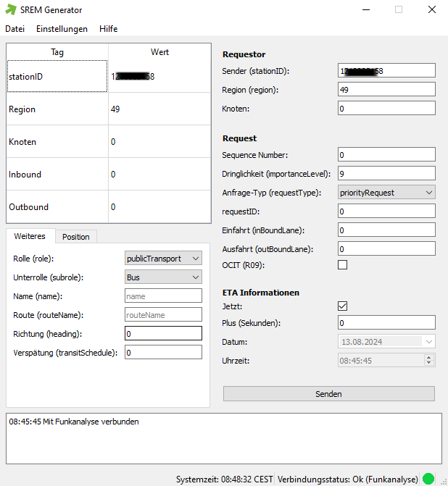Click the Systemzeit status bar entry

225,479
